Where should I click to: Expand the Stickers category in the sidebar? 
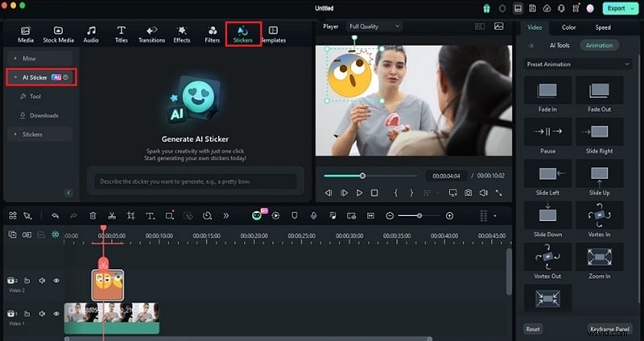[39, 134]
